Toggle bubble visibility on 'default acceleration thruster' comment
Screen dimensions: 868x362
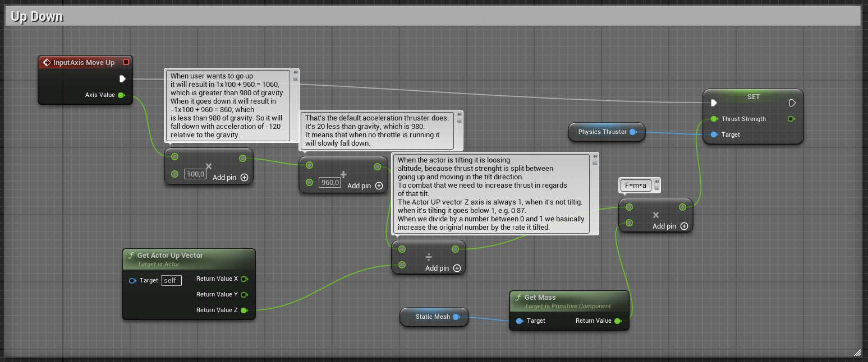click(459, 121)
